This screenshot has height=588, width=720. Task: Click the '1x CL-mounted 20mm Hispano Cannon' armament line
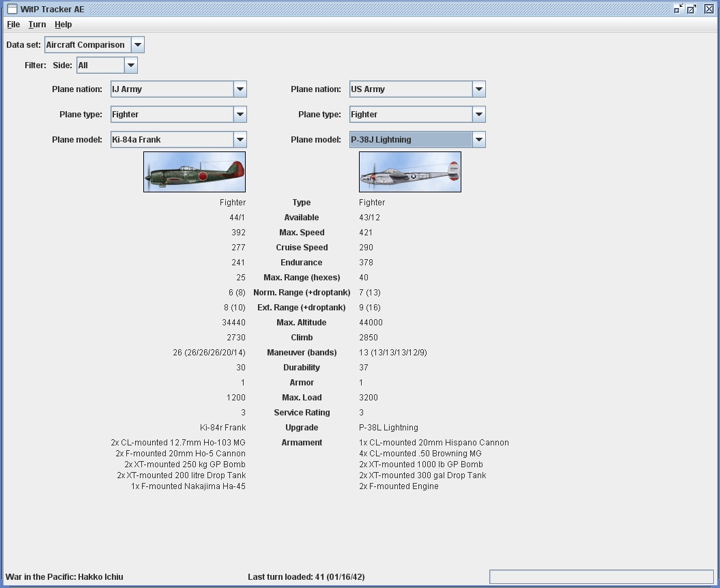434,443
